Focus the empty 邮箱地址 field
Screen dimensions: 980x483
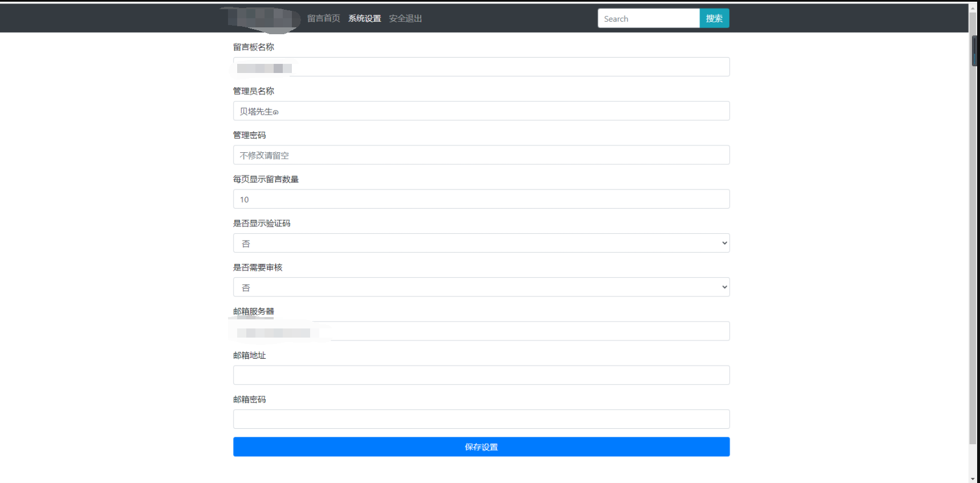(481, 375)
